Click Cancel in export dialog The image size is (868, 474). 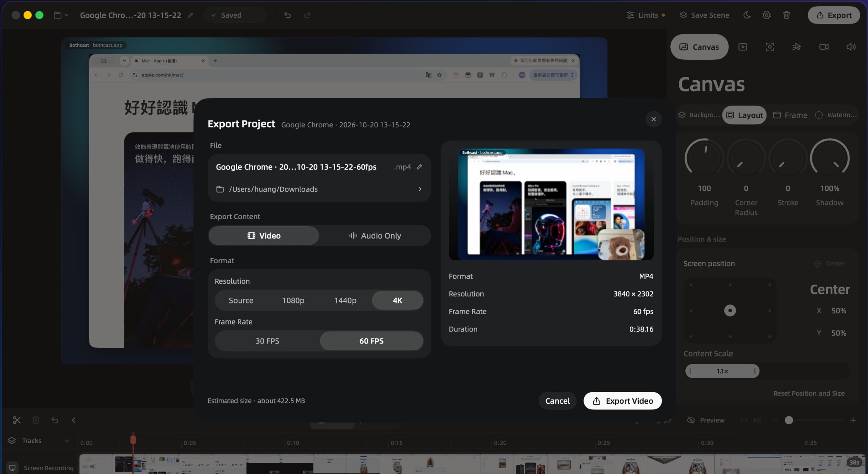click(557, 401)
